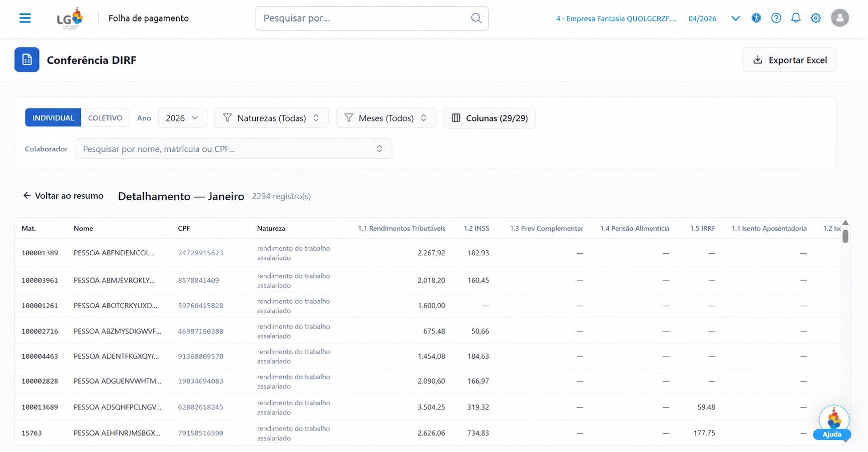
Task: Click the LG logo icon
Action: click(70, 18)
